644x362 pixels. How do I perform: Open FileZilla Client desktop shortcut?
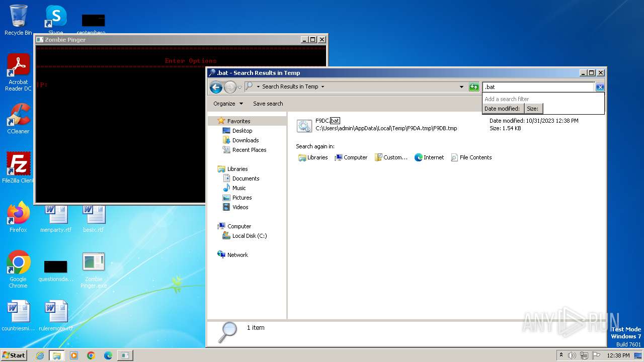tap(18, 167)
